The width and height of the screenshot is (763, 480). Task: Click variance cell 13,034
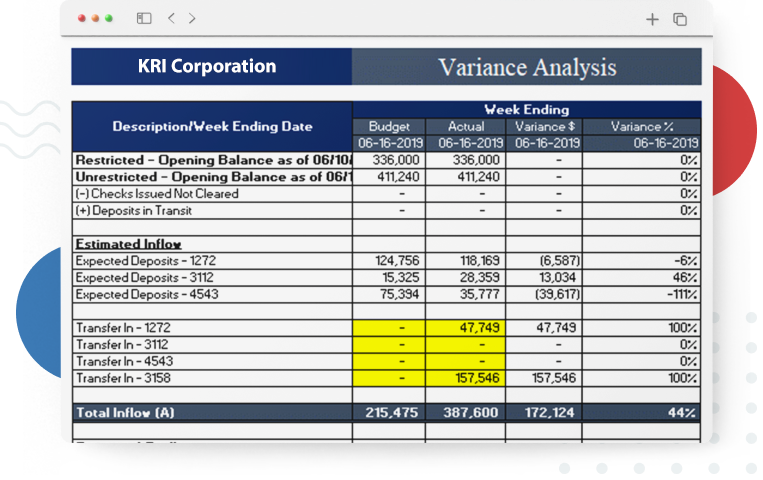click(x=544, y=277)
